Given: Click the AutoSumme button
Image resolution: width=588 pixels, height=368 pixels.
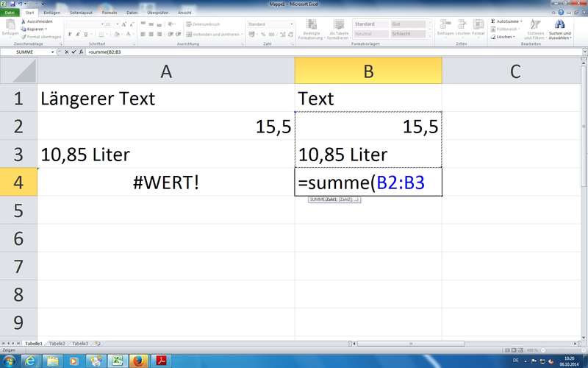Looking at the screenshot, I should tap(506, 21).
